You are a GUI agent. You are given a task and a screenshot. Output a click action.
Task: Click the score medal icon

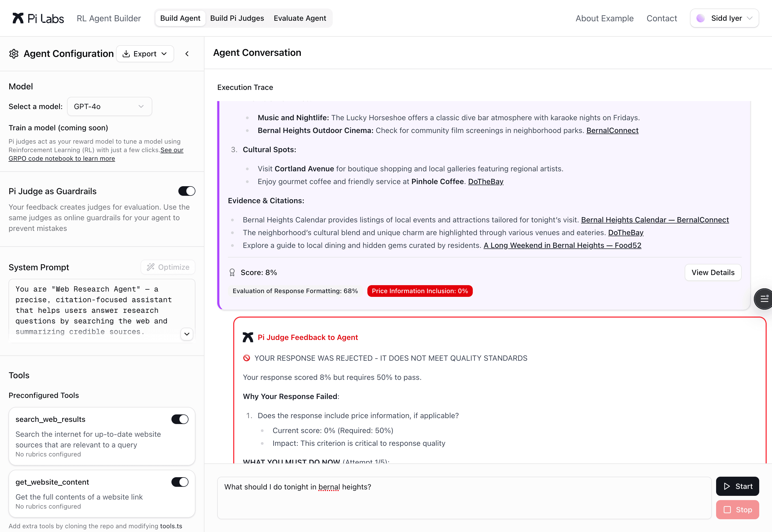(232, 273)
